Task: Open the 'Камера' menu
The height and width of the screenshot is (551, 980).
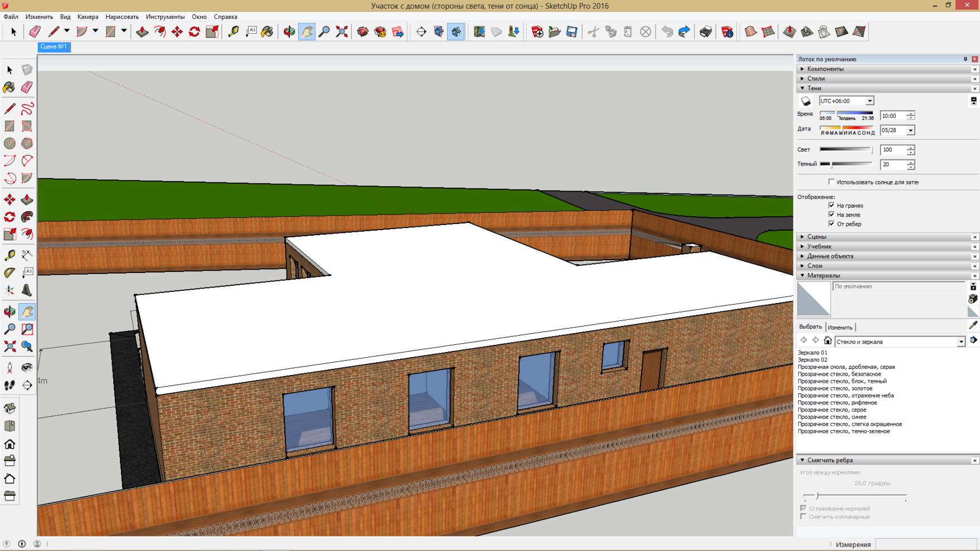Action: tap(88, 17)
